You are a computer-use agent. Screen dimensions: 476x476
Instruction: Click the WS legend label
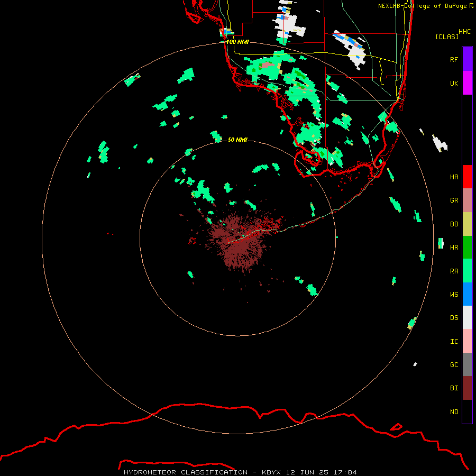click(x=454, y=294)
